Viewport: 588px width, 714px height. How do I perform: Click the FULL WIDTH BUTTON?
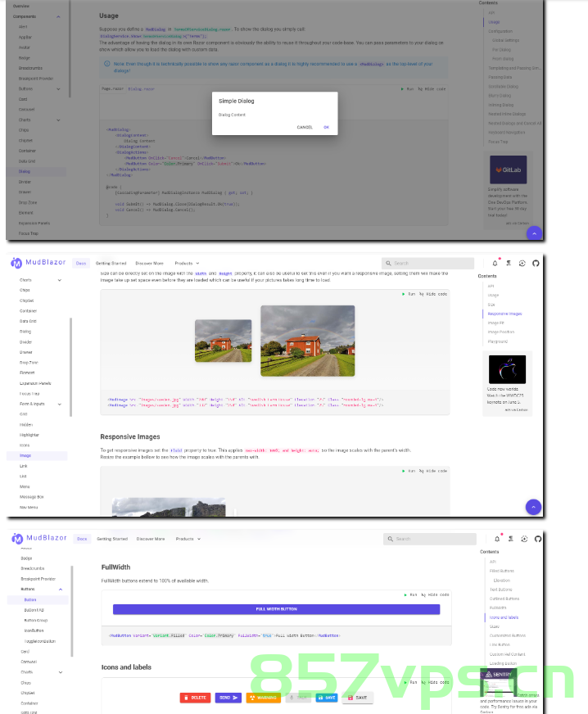pos(277,609)
